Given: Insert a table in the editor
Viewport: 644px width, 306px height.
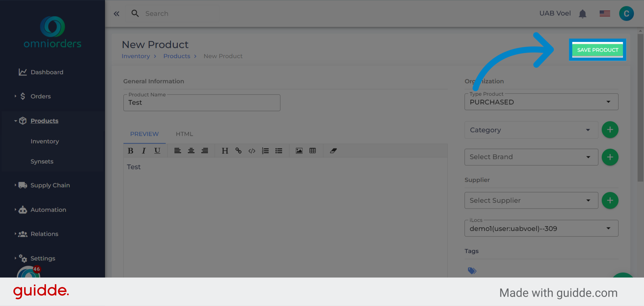Looking at the screenshot, I should click(x=312, y=151).
